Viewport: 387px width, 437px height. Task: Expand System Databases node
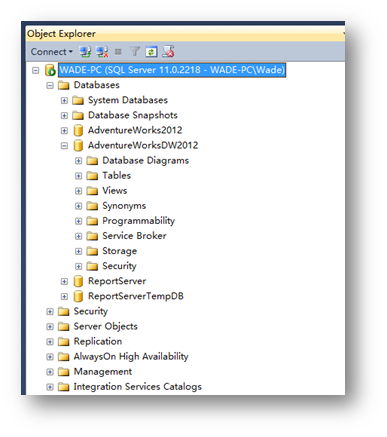click(64, 100)
